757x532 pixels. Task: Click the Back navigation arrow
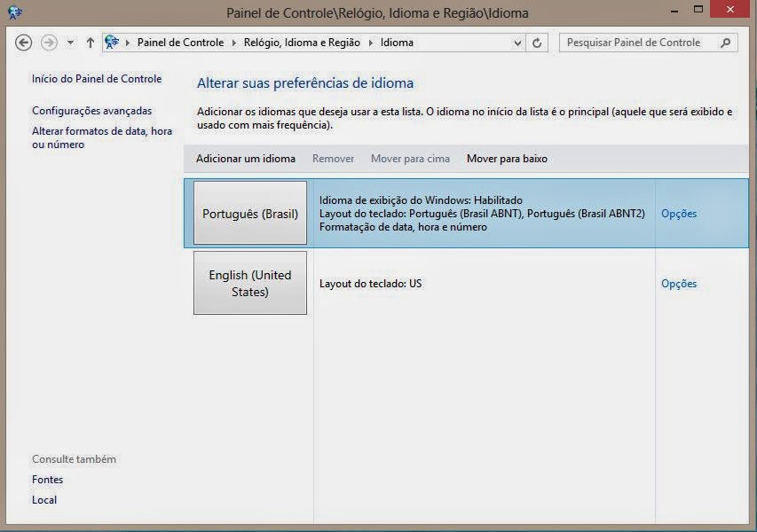[24, 43]
